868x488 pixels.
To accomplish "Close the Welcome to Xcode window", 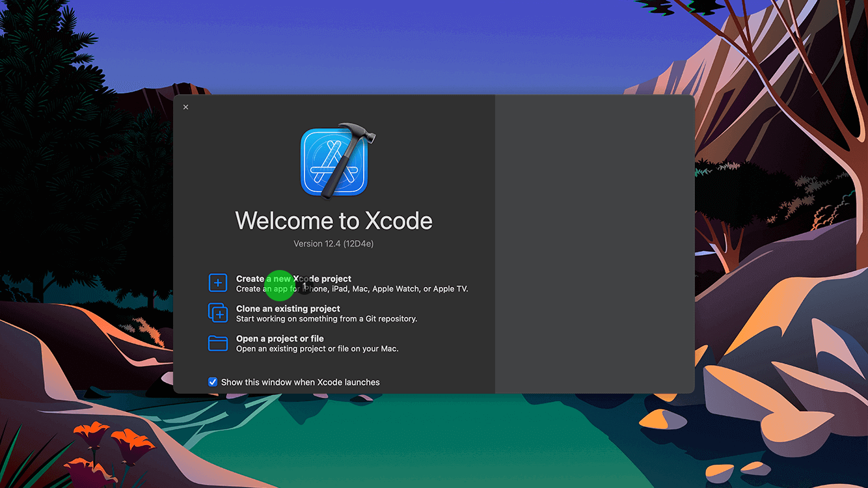I will click(x=185, y=107).
